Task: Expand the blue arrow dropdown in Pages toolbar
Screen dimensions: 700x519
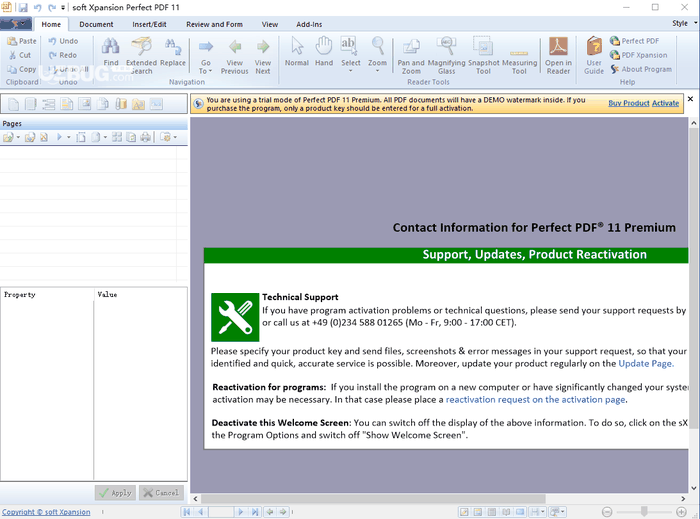Action: tap(68, 137)
